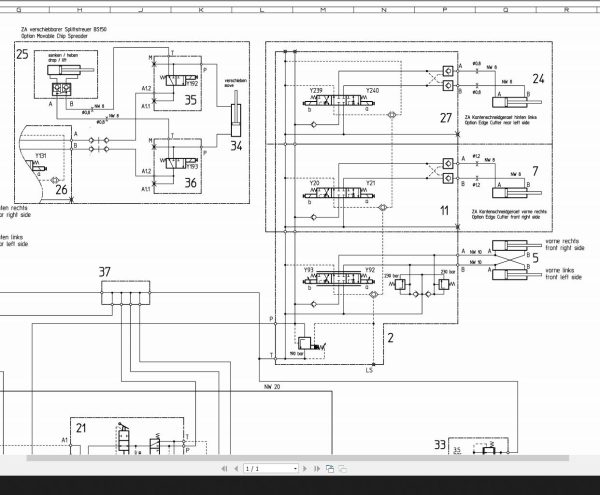Click solenoid label Y239
The width and height of the screenshot is (600, 495).
(x=316, y=91)
